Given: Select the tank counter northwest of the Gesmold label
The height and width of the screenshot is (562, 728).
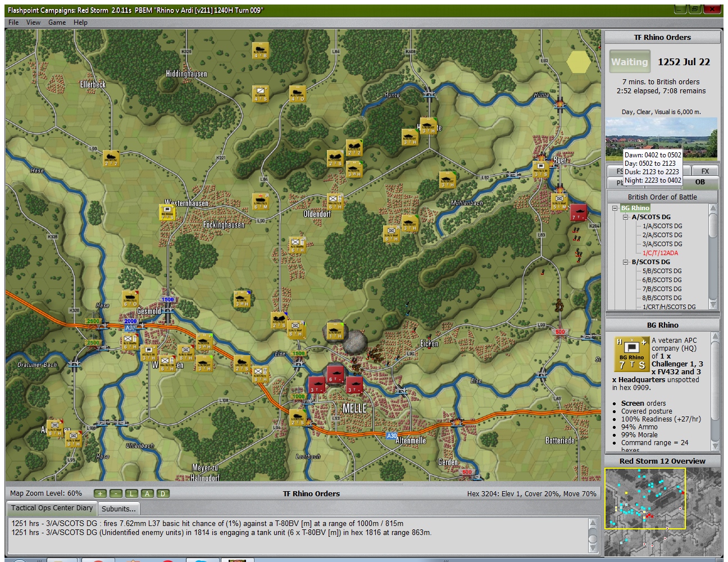Looking at the screenshot, I should pyautogui.click(x=130, y=299).
